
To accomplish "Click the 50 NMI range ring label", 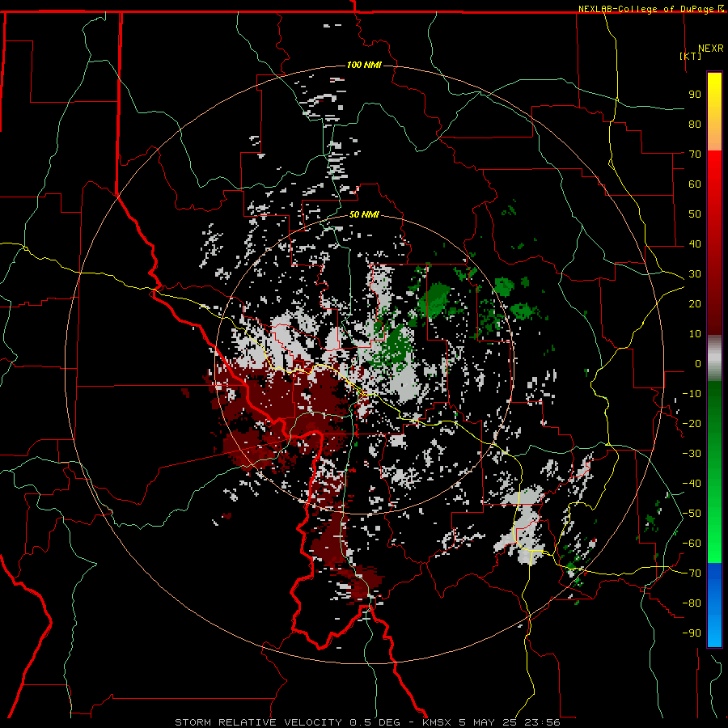I will pyautogui.click(x=364, y=214).
